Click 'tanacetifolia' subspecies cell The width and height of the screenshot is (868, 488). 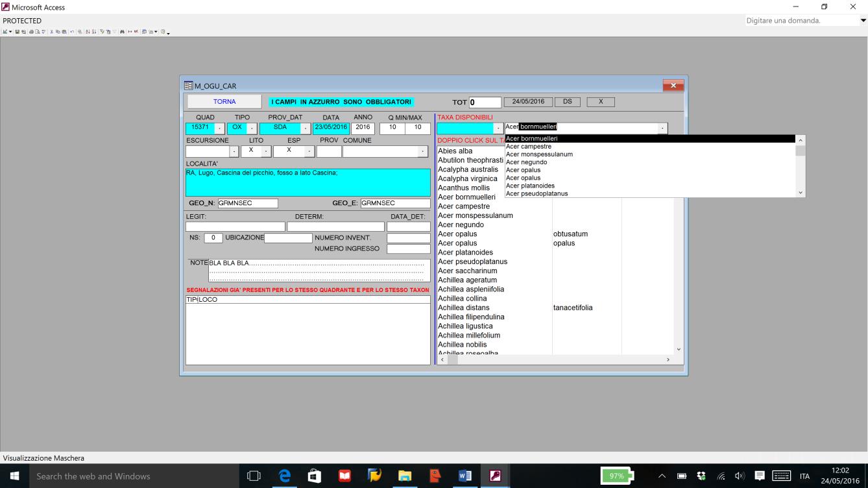[x=573, y=308]
